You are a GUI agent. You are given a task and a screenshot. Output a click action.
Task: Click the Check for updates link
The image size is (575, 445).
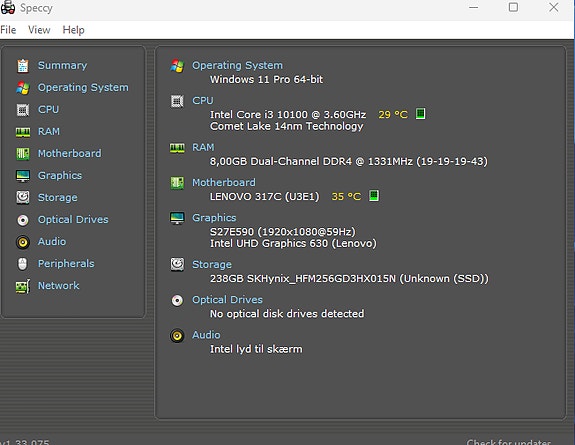coord(509,442)
